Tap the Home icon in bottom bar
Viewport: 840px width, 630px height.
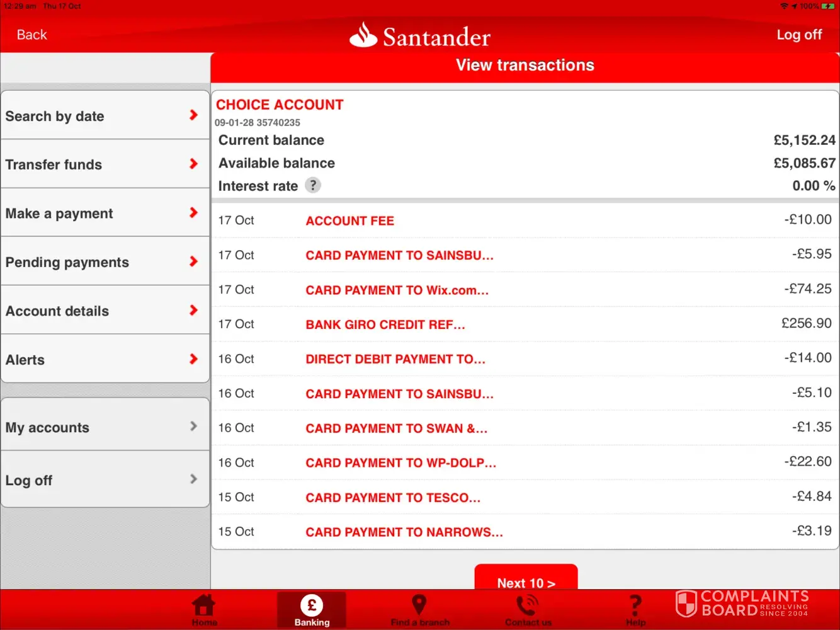click(x=203, y=605)
